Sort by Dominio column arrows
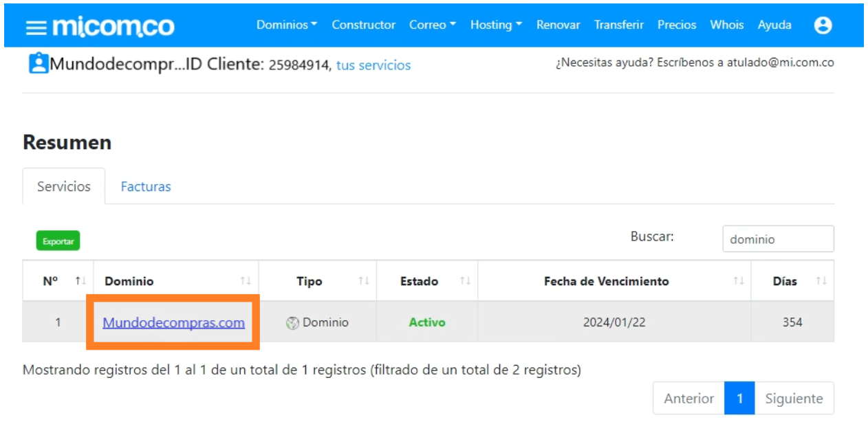 246,281
